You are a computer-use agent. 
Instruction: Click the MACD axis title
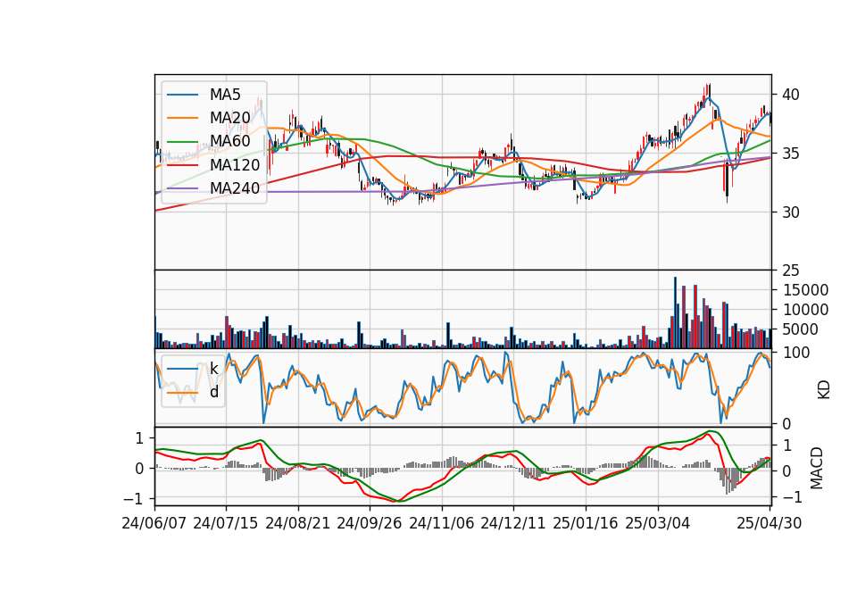817,468
